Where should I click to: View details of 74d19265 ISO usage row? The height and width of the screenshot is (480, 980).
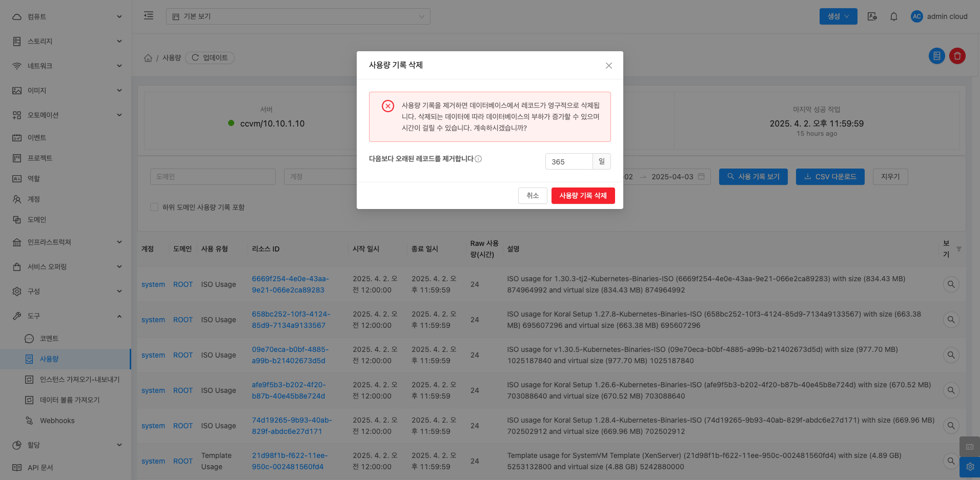(x=951, y=426)
